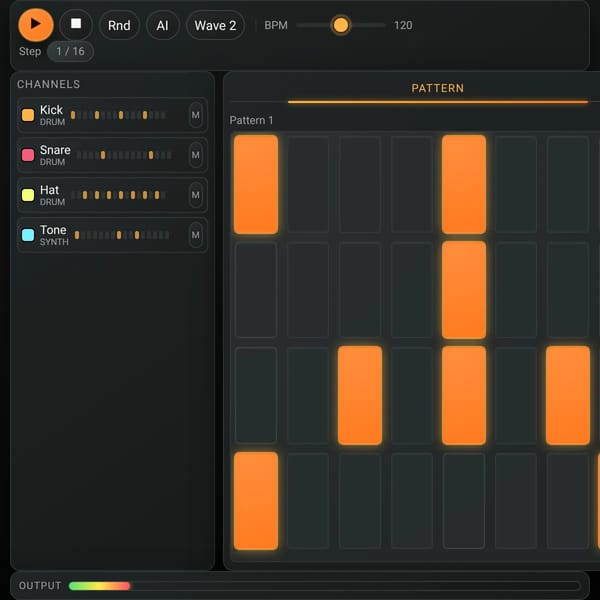Enable Tone row step 2 pad

[x=308, y=501]
